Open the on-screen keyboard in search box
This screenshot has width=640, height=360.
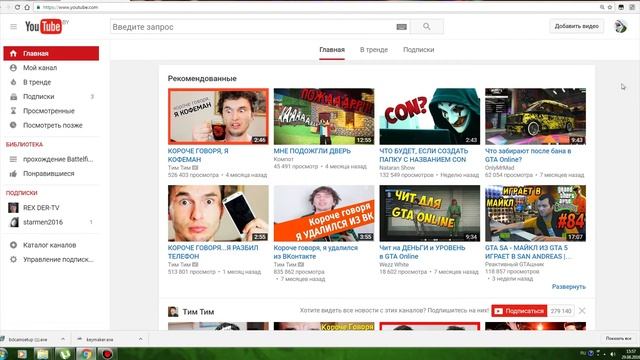(401, 27)
